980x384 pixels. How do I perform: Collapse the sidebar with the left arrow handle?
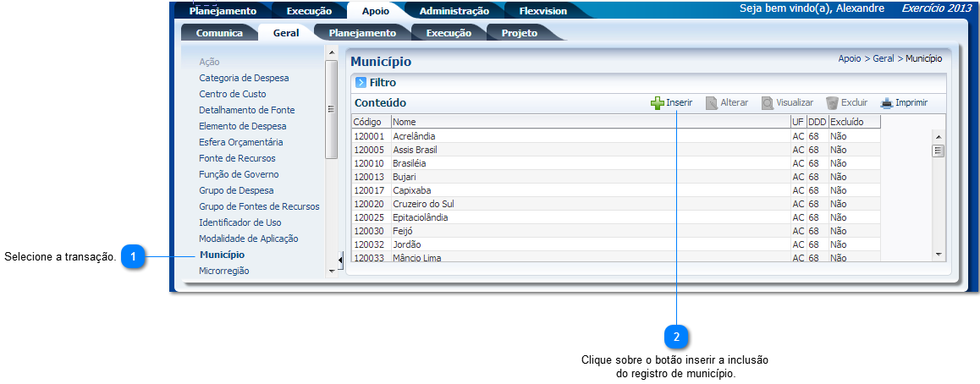pos(339,260)
